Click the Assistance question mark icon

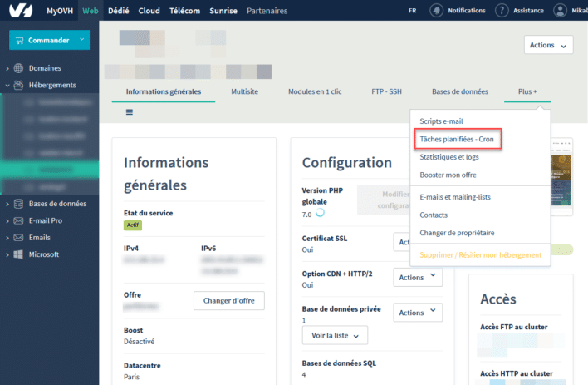tap(502, 11)
